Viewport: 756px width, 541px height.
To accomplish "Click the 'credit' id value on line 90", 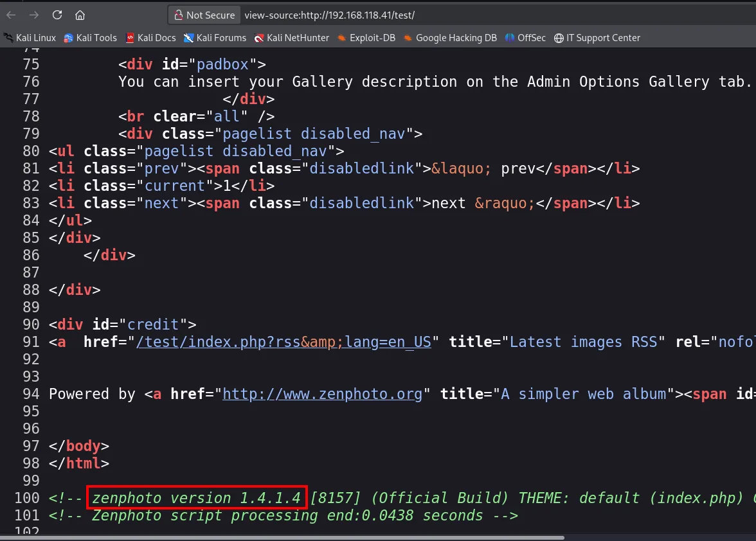I will (153, 324).
